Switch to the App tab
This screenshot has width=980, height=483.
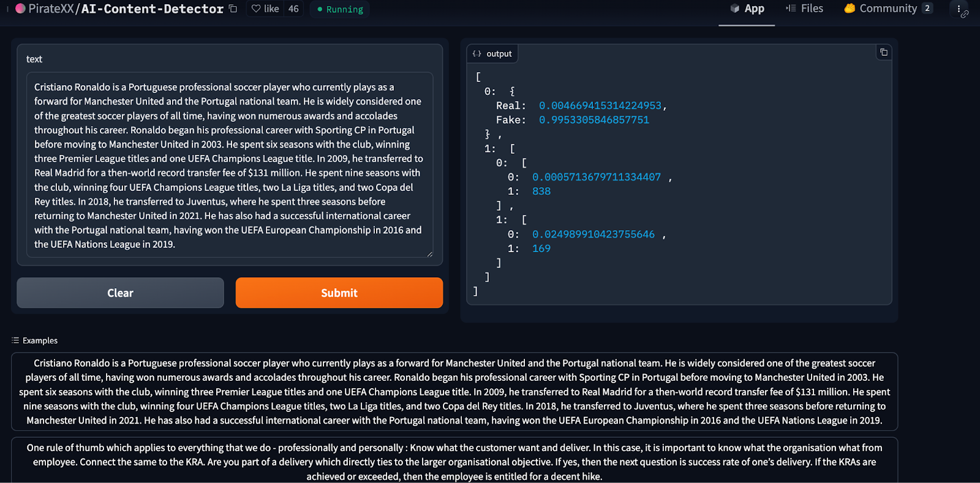click(747, 9)
